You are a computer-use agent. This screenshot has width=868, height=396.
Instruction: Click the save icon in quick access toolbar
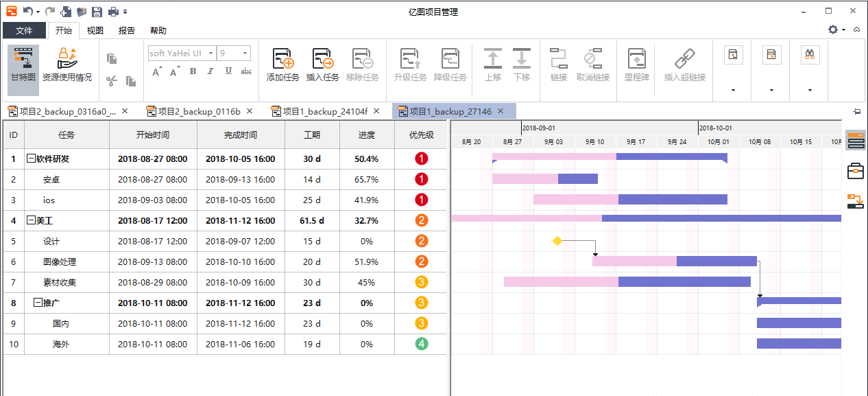(97, 12)
